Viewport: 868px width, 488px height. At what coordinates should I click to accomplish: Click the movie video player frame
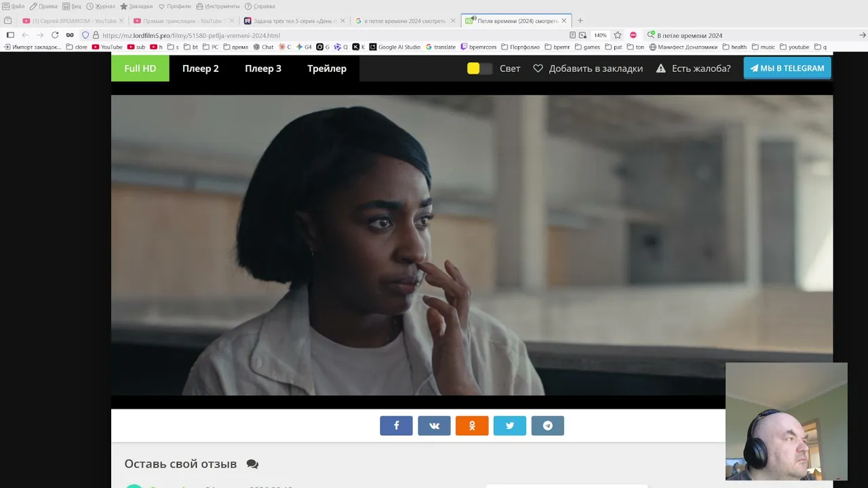(472, 245)
